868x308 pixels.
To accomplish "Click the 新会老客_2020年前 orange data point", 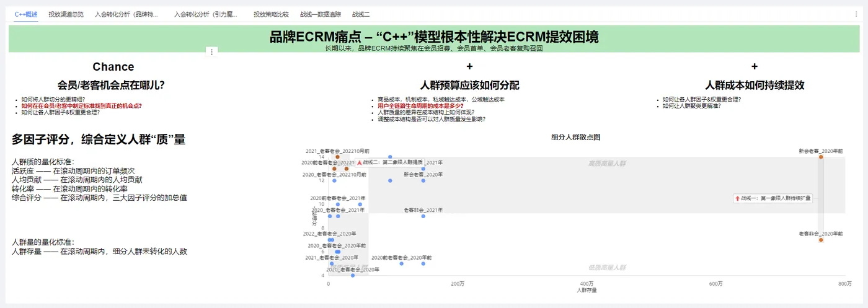I will (821, 157).
